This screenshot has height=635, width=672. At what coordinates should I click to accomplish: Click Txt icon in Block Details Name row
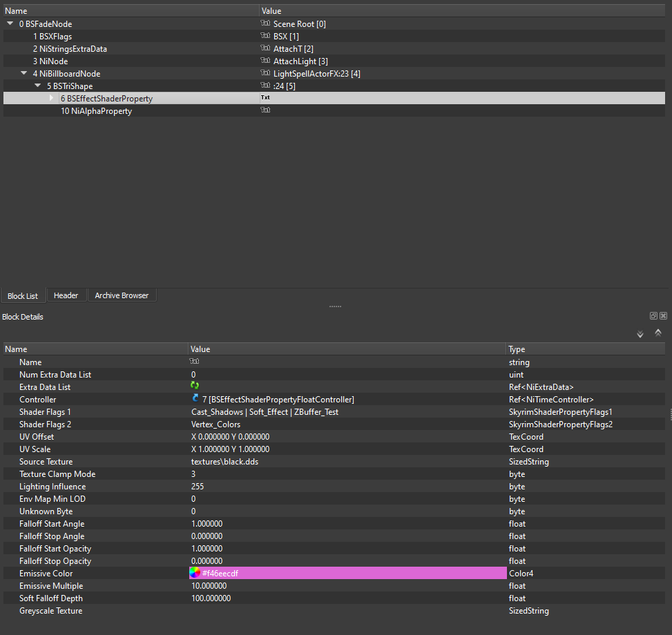click(x=194, y=362)
